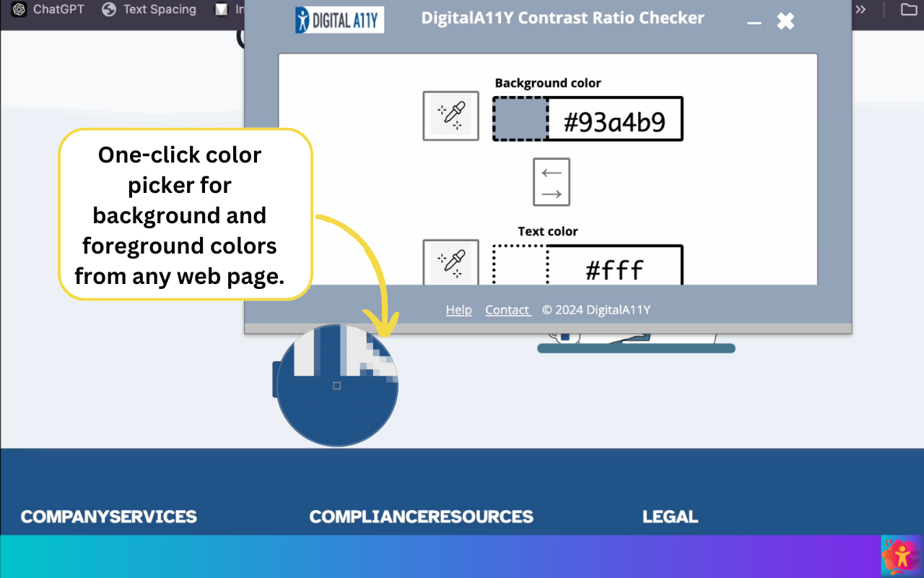Image resolution: width=924 pixels, height=578 pixels.
Task: Close the Contrast Ratio Checker panel
Action: coord(785,21)
